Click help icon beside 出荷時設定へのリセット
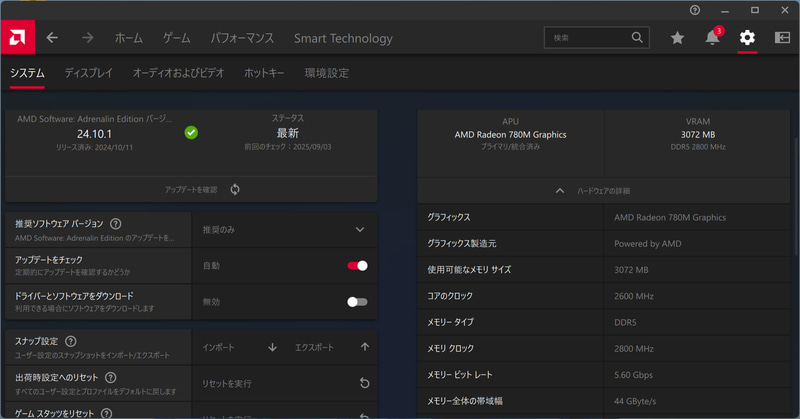The image size is (800, 419). pos(110,377)
